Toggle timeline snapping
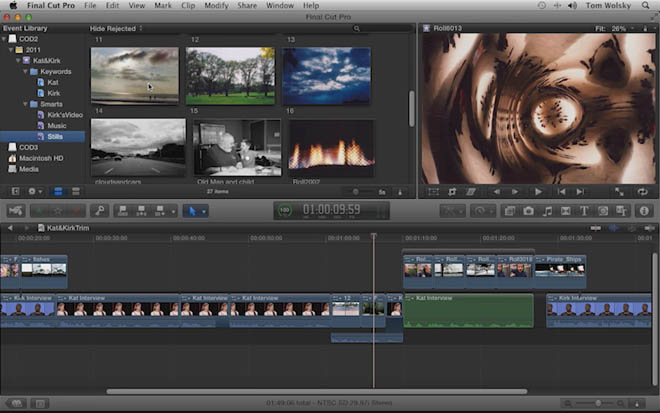Viewport: 660px width, 413px height. click(x=649, y=228)
